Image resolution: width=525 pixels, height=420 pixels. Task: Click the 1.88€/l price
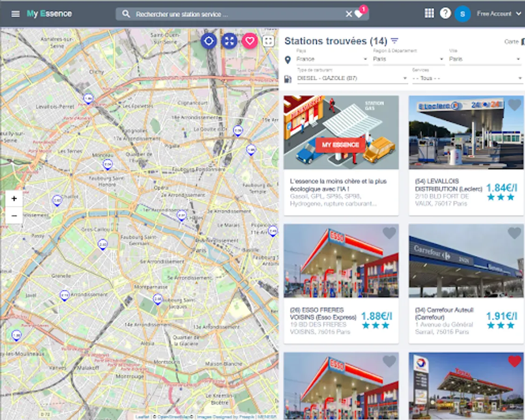tap(376, 316)
